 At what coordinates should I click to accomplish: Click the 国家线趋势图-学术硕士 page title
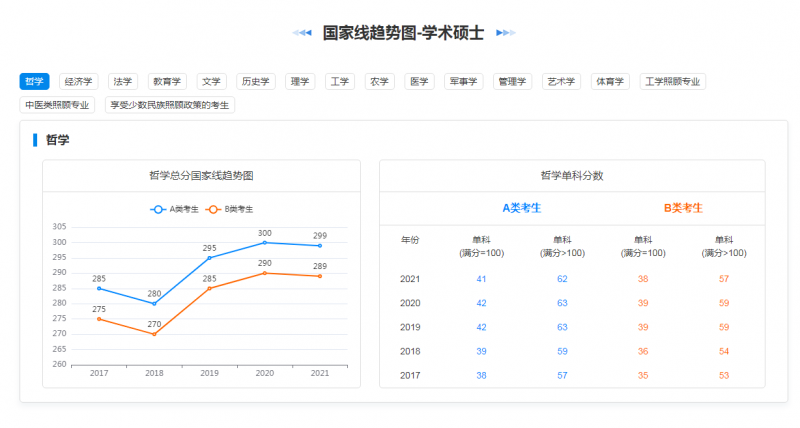(403, 33)
